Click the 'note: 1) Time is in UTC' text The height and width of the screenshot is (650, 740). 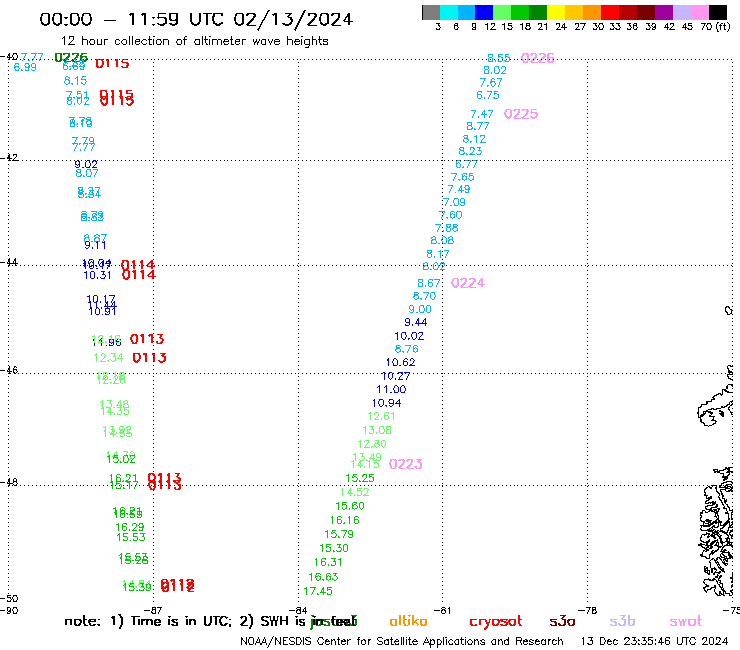pyautogui.click(x=148, y=621)
